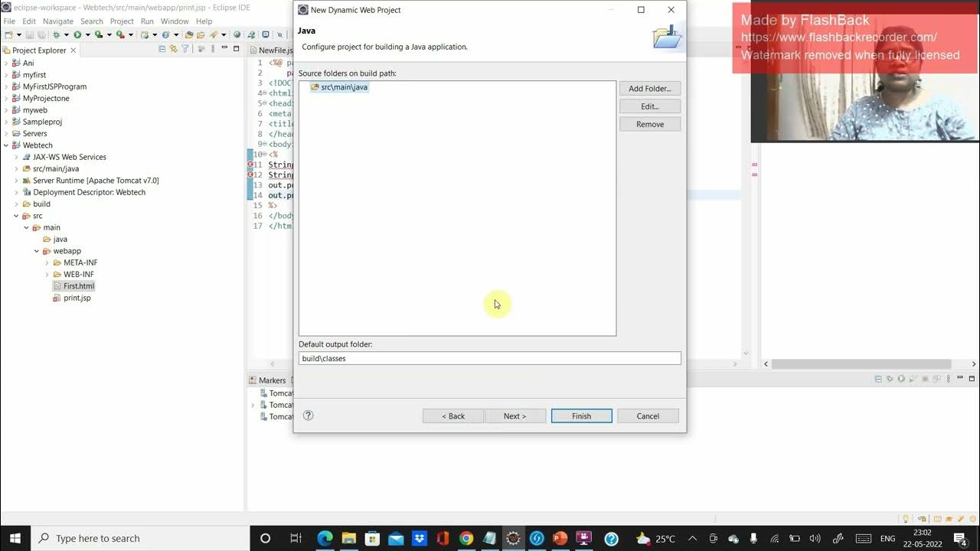980x551 pixels.
Task: Open PowerPoint from the taskbar
Action: [560, 538]
